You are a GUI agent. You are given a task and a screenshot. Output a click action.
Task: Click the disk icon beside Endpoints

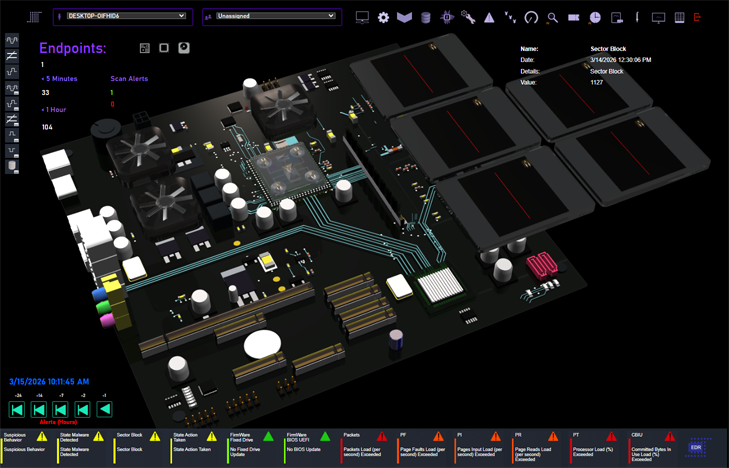[x=184, y=48]
